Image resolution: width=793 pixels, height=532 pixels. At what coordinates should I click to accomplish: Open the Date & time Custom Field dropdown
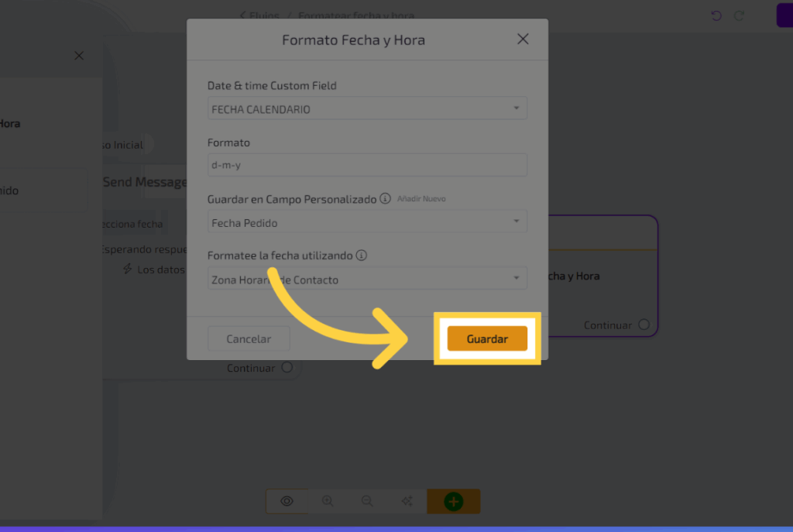[x=367, y=109]
